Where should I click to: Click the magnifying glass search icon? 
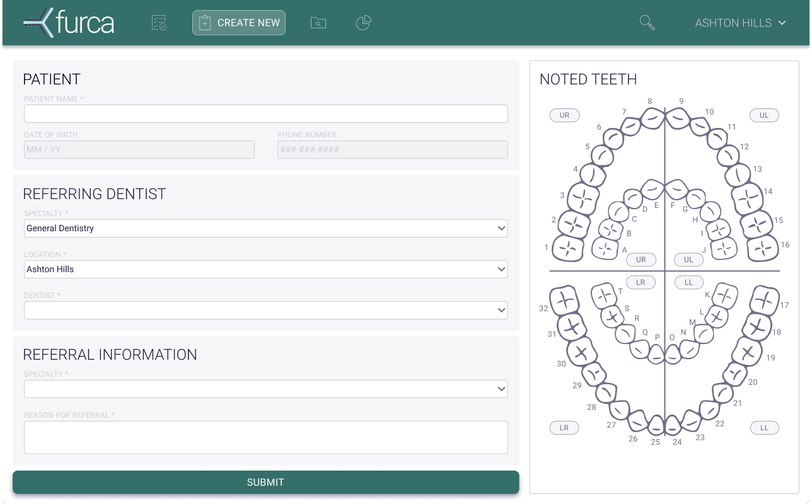tap(647, 23)
